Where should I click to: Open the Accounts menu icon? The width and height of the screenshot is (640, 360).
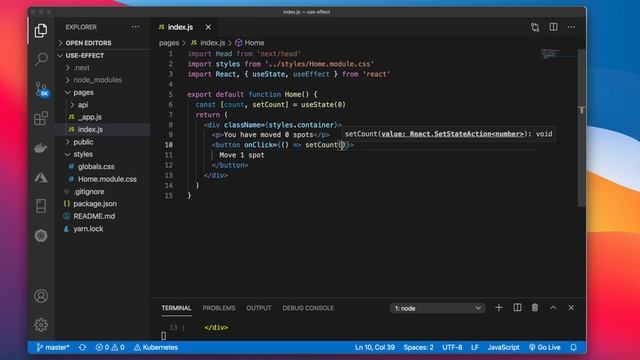click(41, 296)
